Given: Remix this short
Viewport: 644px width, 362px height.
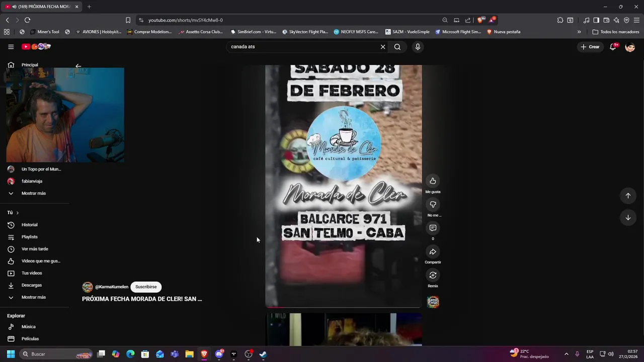Looking at the screenshot, I should point(433,275).
